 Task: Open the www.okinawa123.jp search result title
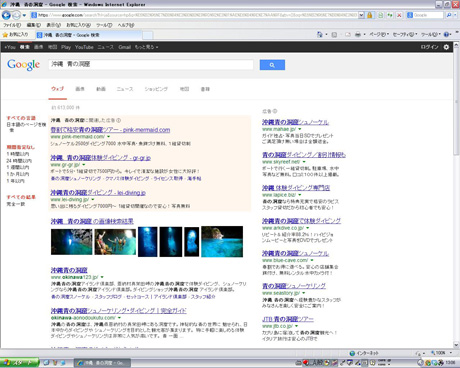click(x=69, y=270)
